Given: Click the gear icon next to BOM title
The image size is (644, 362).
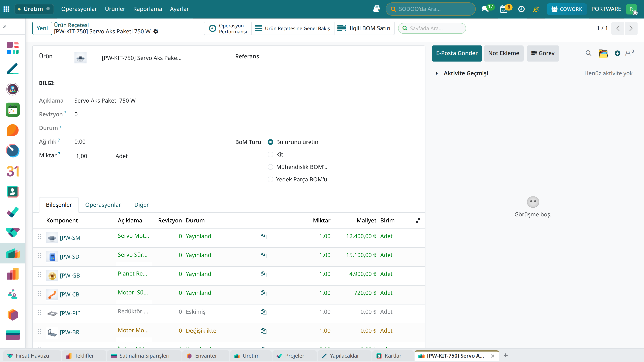Looking at the screenshot, I should pos(156,32).
